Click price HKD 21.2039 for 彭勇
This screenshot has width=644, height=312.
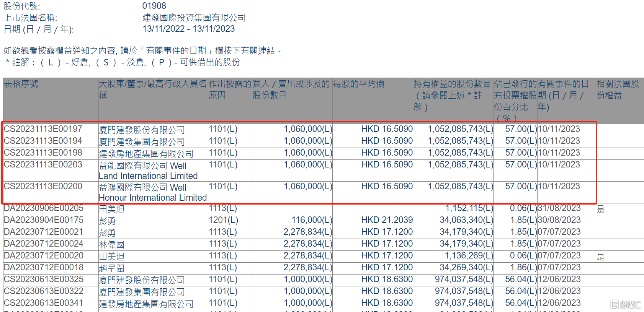click(x=387, y=220)
